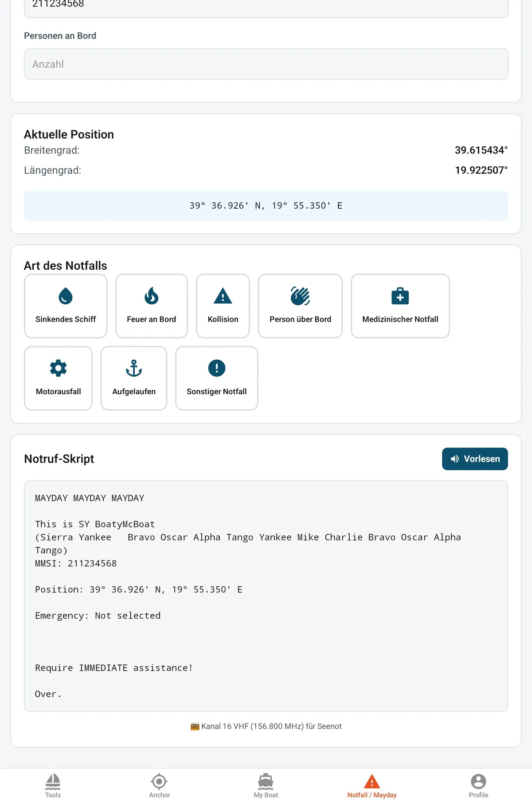Switch to the My Boat tab label
Screen dimensions: 532x800
point(266,795)
